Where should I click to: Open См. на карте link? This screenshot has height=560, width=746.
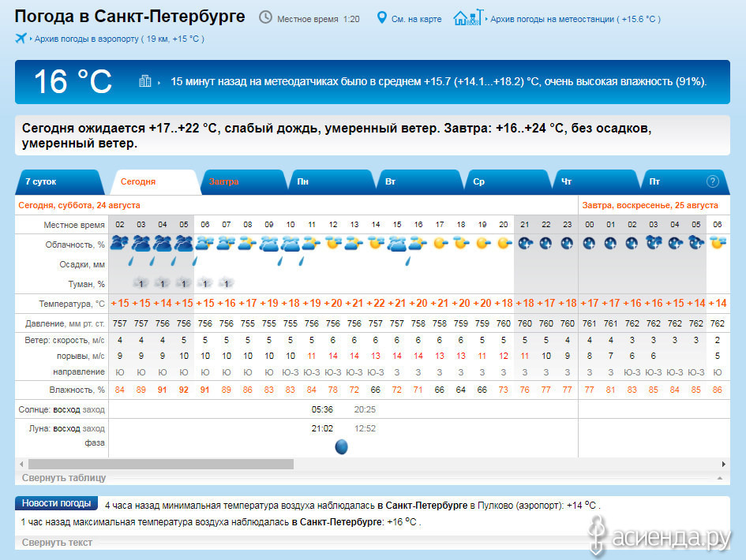[416, 19]
